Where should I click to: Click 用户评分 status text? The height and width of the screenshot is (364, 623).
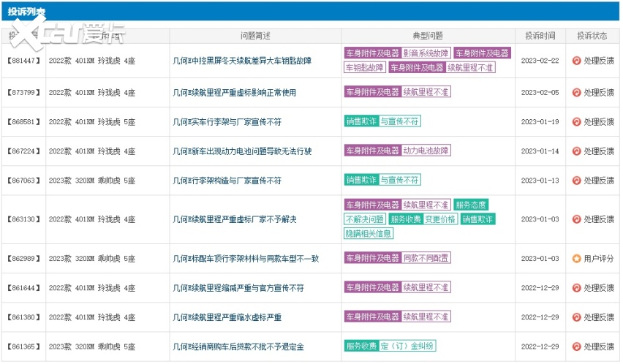[598, 259]
